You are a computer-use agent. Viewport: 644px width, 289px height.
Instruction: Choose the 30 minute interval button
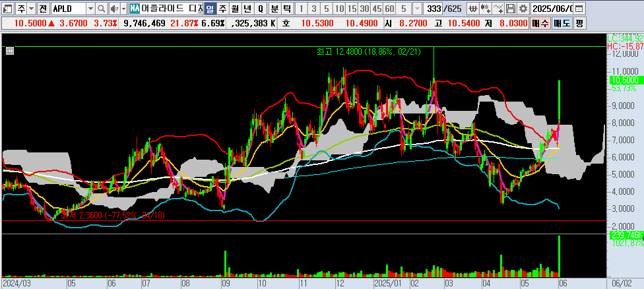[364, 8]
